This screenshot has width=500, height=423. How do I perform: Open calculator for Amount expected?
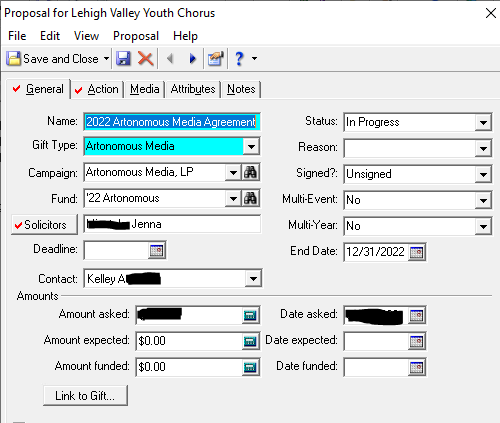click(250, 341)
